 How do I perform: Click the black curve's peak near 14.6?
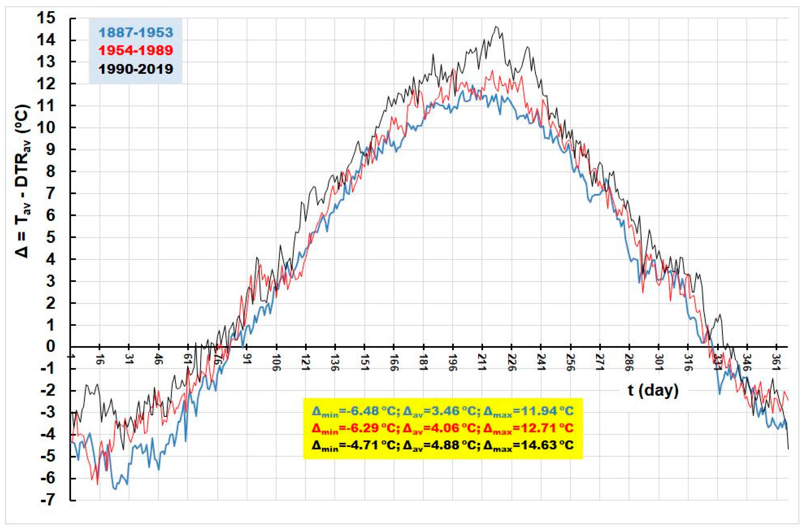point(496,27)
